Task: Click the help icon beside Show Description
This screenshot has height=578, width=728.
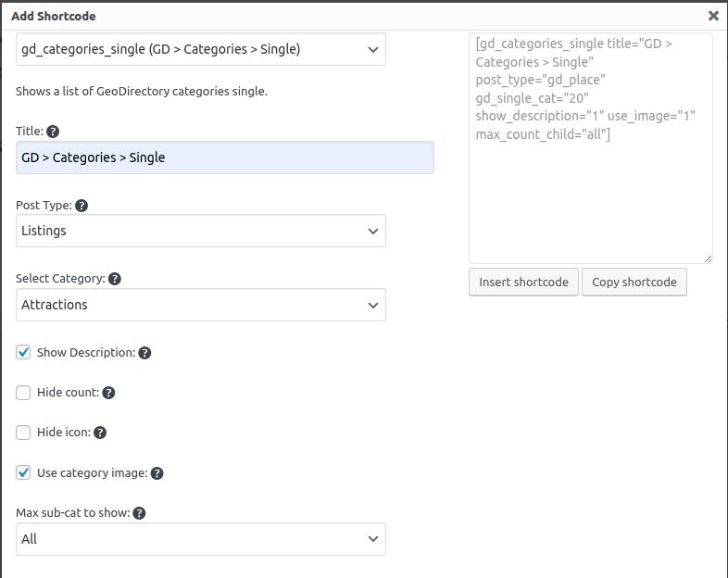Action: tap(144, 353)
